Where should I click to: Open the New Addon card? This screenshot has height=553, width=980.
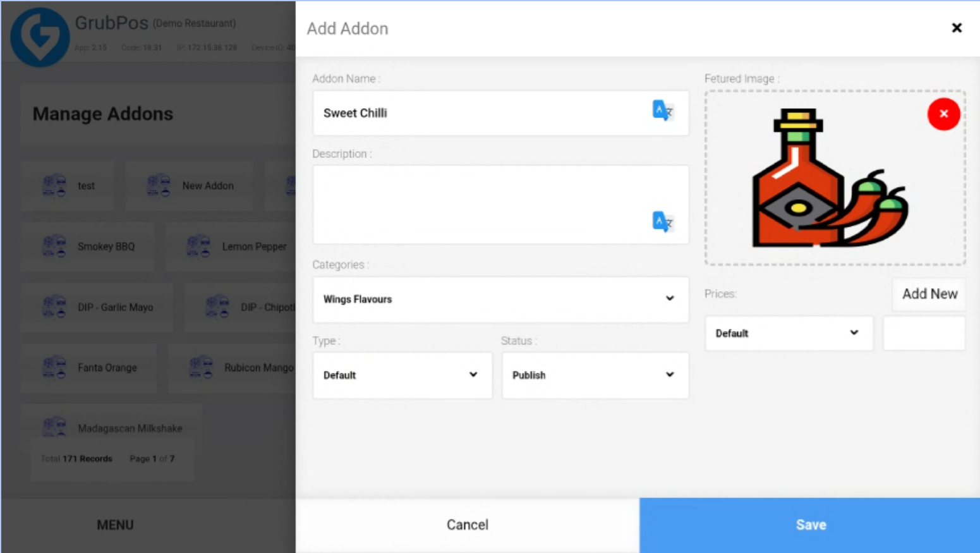(x=190, y=186)
